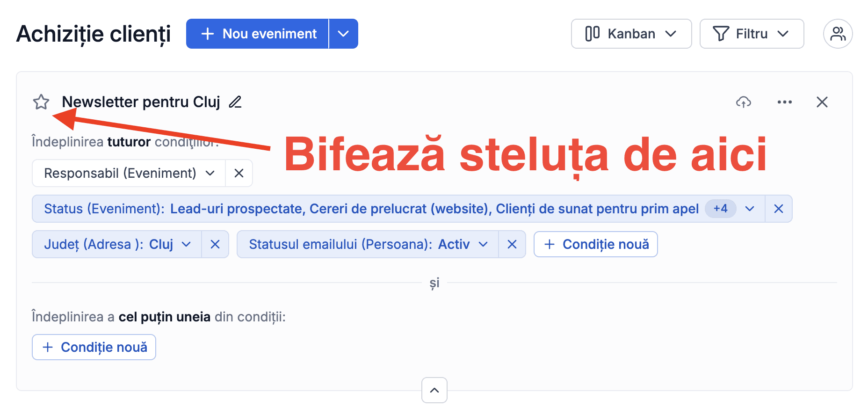Screen dimensions: 868x407
Task: Edit filter name with pencil icon
Action: tap(235, 102)
